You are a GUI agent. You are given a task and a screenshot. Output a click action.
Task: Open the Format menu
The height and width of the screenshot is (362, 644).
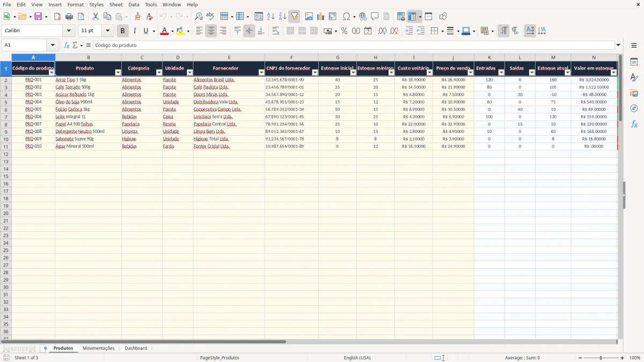[76, 4]
